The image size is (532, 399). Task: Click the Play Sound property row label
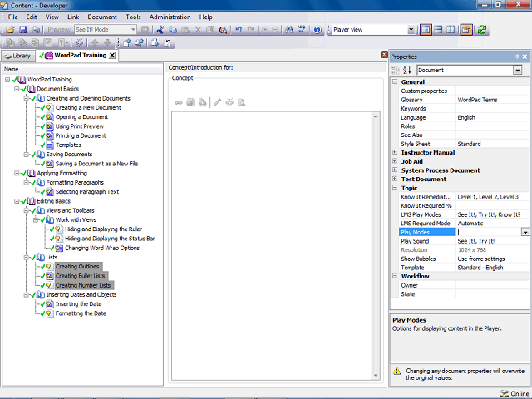click(x=415, y=241)
